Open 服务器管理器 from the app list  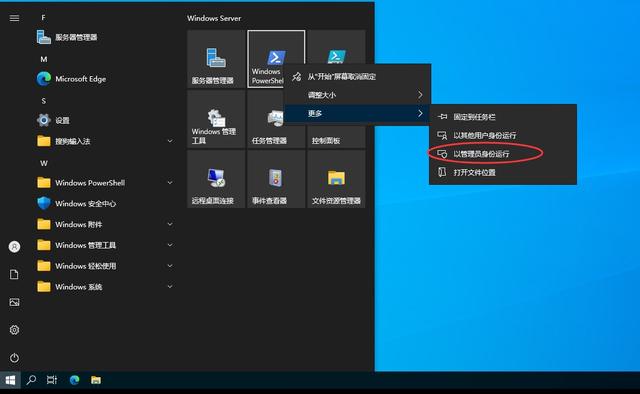[105, 38]
